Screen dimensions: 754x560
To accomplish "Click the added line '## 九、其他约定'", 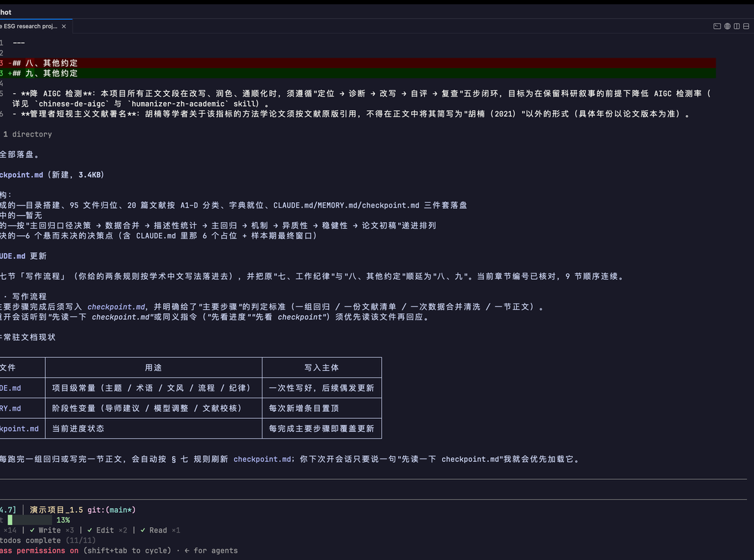I will click(358, 73).
